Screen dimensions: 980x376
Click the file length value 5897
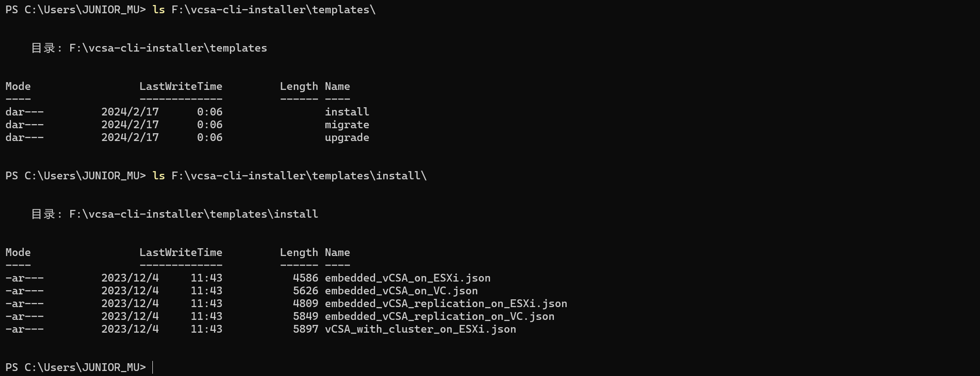click(305, 329)
